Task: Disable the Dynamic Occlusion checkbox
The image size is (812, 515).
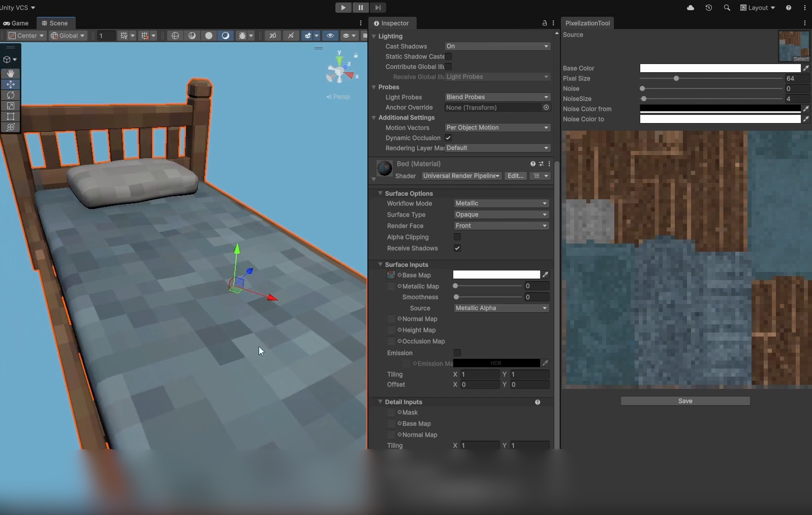Action: point(448,138)
